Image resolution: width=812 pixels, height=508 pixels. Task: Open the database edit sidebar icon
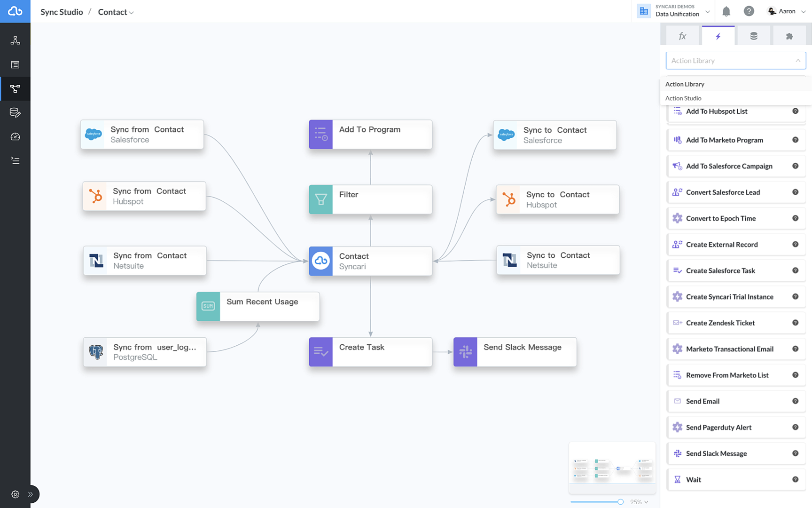[15, 112]
